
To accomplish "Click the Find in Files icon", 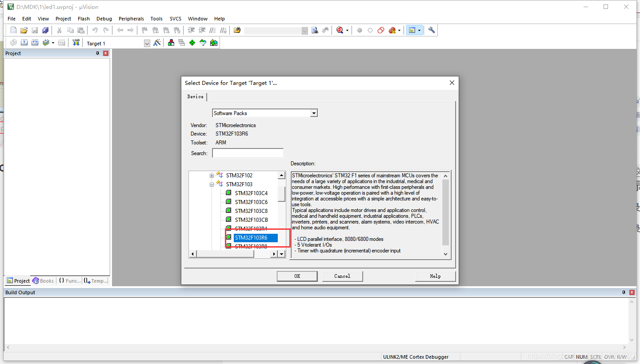I will [237, 30].
